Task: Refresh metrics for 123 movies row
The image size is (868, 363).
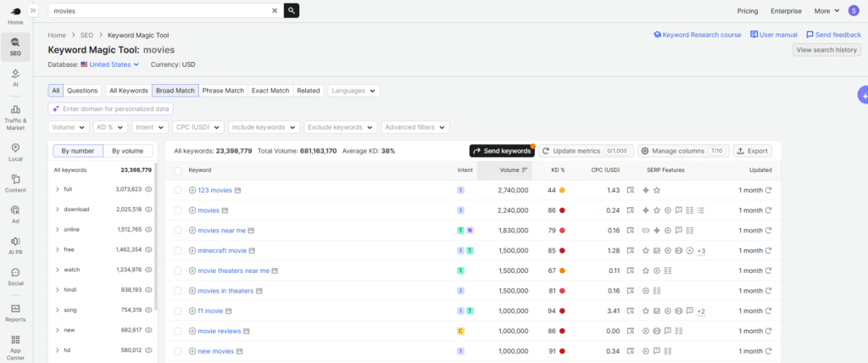Action: point(768,190)
